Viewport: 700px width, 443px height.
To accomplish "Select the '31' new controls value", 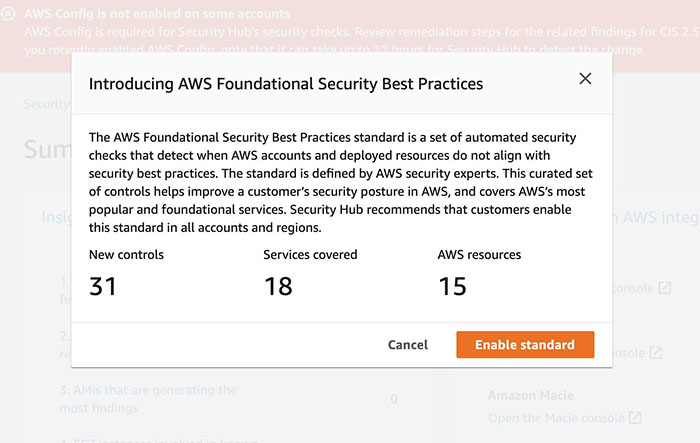I will pyautogui.click(x=103, y=286).
